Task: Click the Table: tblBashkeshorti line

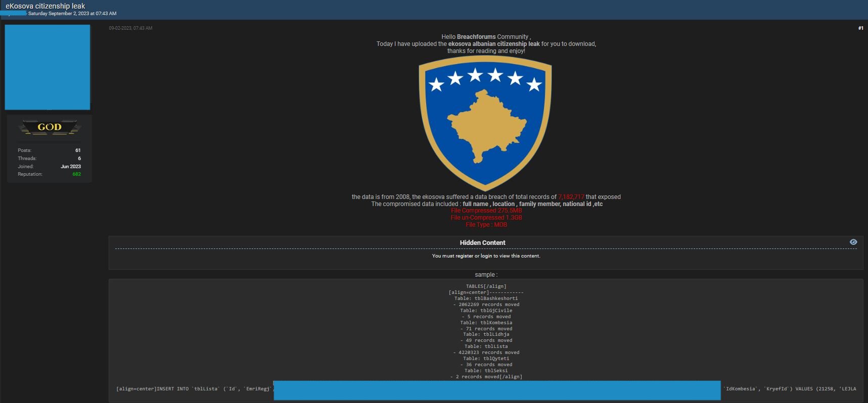Action: point(486,298)
